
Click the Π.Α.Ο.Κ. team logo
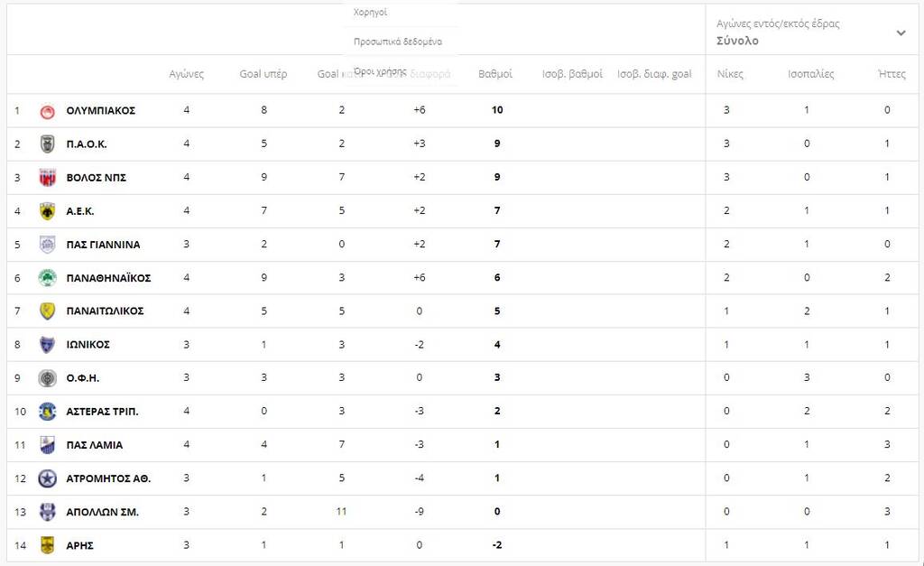click(x=48, y=144)
